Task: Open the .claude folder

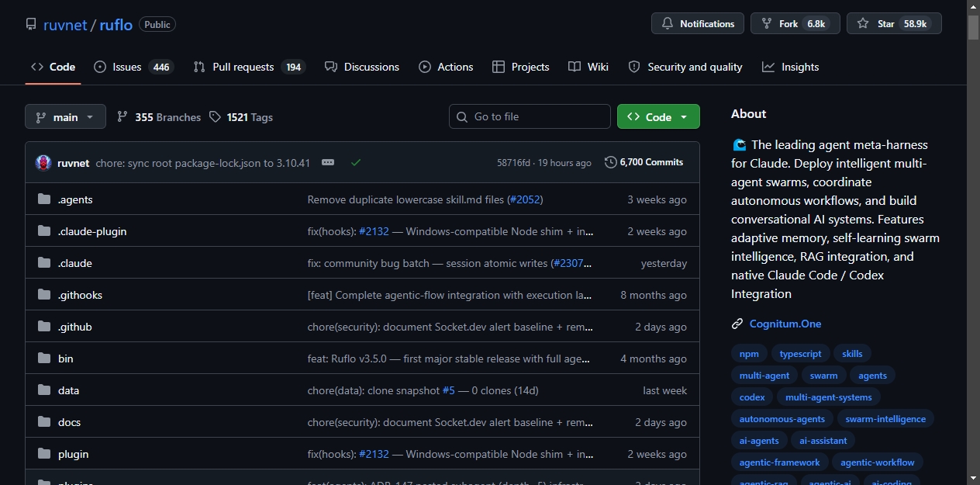Action: click(75, 263)
